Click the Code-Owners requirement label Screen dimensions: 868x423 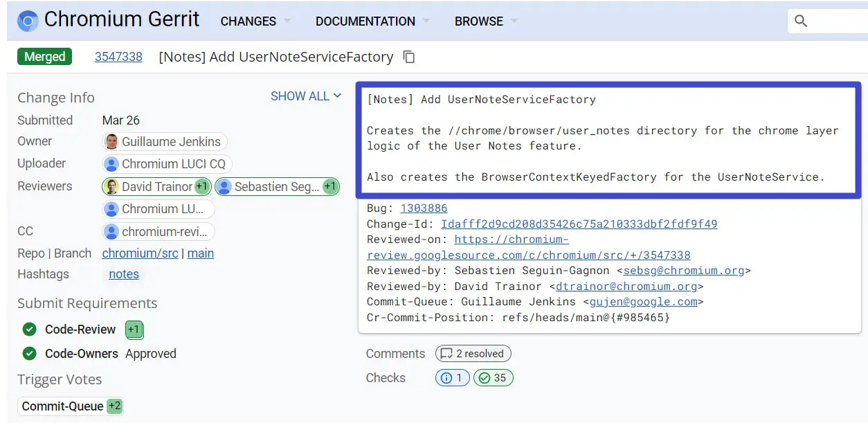tap(82, 354)
